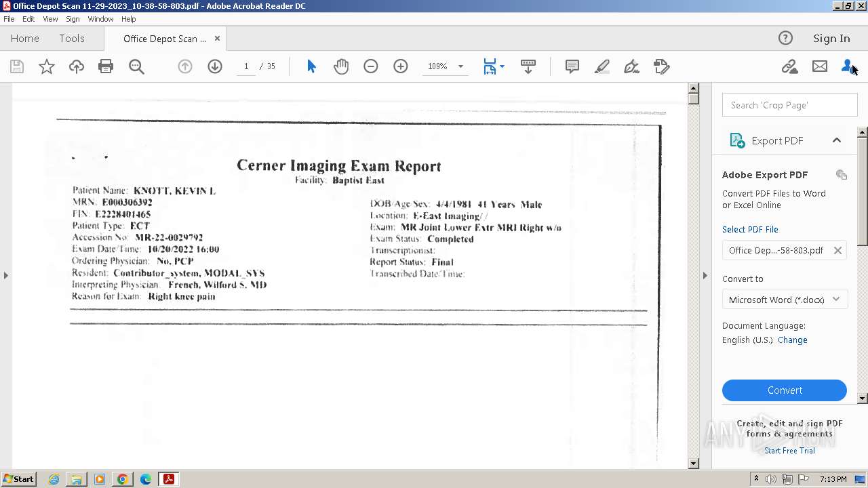Open the File menu
The image size is (868, 488).
click(9, 19)
